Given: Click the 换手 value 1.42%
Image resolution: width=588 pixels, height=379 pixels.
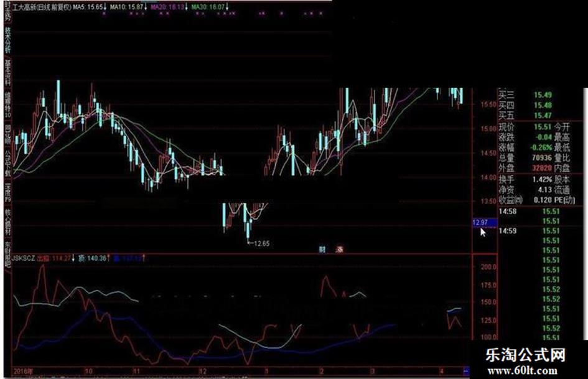Looking at the screenshot, I should [x=542, y=180].
